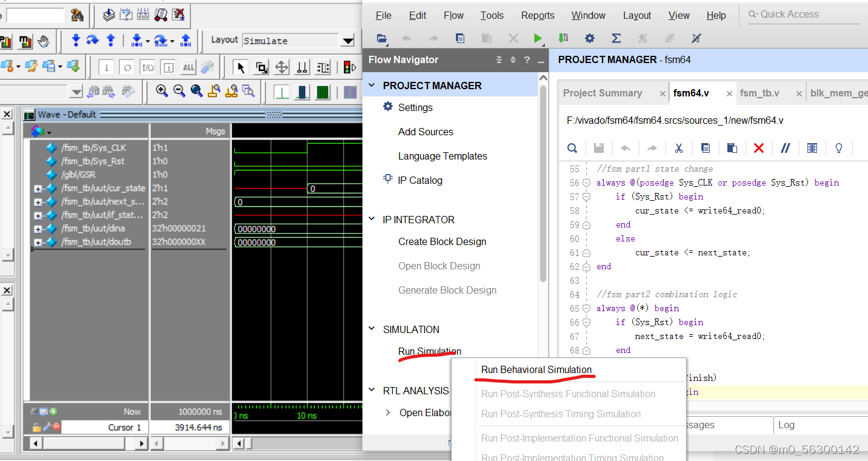The width and height of the screenshot is (868, 461).
Task: Close the Project Summary tab
Action: pyautogui.click(x=663, y=93)
